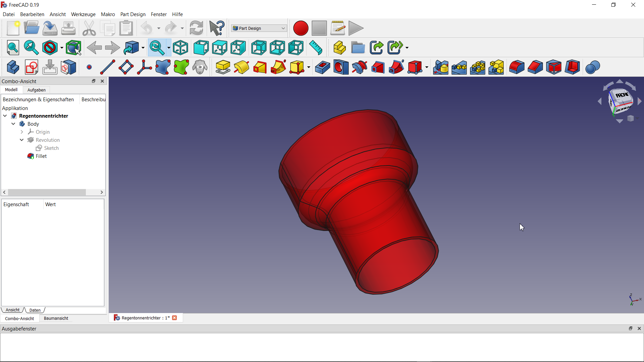Switch to Front view icon
This screenshot has height=362, width=644.
(x=201, y=48)
